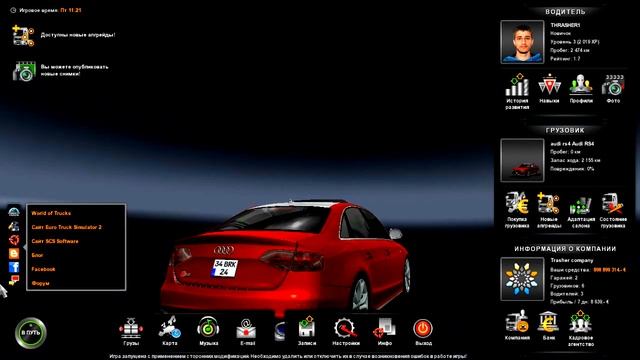The height and width of the screenshot is (360, 640).
Task: Select Блог in the links menu
Action: pyautogui.click(x=37, y=255)
